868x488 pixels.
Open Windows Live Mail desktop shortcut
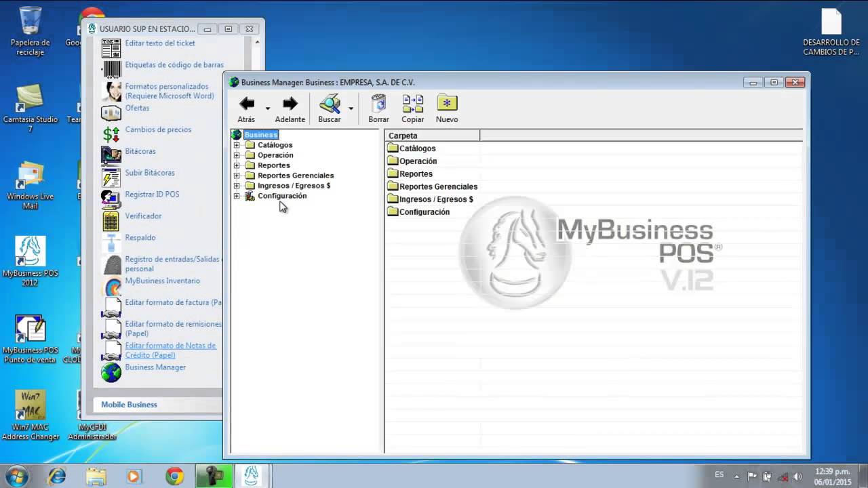(x=30, y=186)
